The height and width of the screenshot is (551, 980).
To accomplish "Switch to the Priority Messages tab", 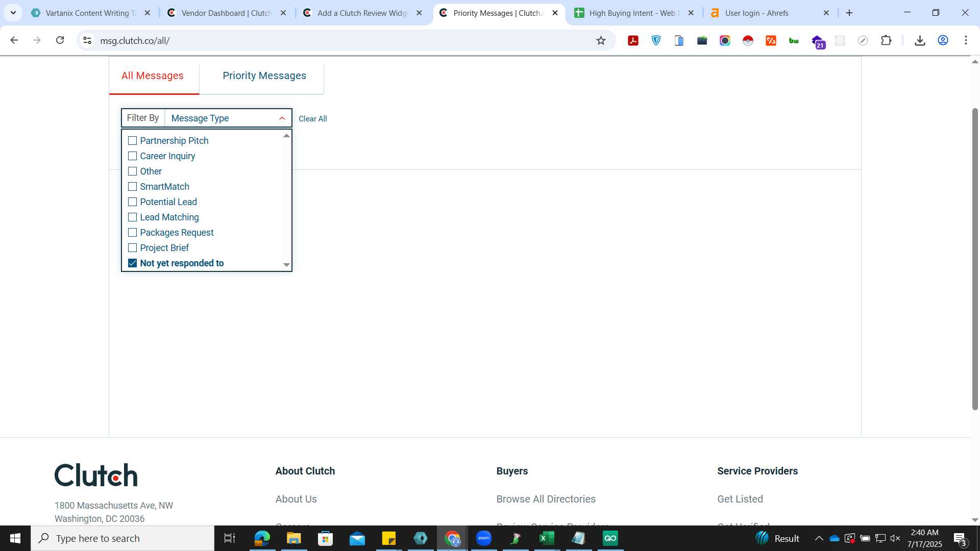I will [x=264, y=76].
